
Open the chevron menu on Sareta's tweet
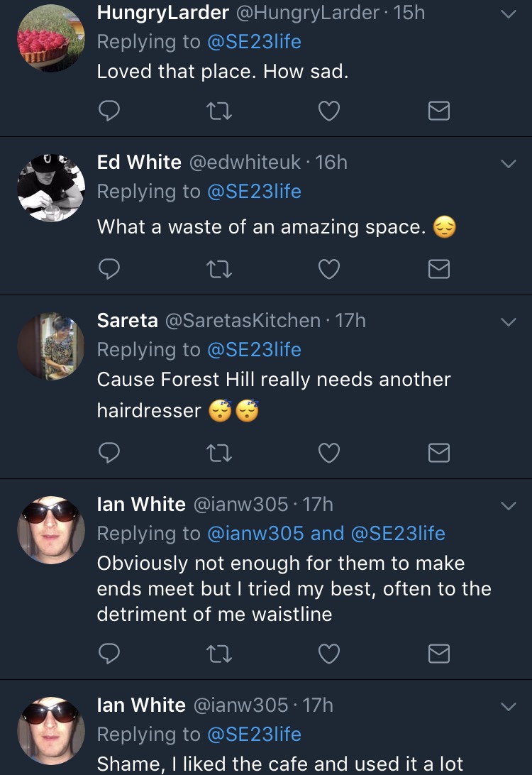[x=508, y=321]
